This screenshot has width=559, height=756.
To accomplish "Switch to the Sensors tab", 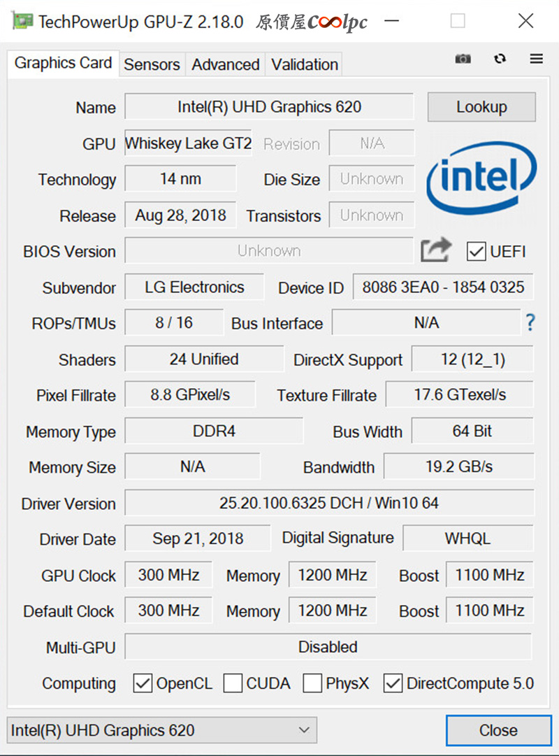I will 152,64.
